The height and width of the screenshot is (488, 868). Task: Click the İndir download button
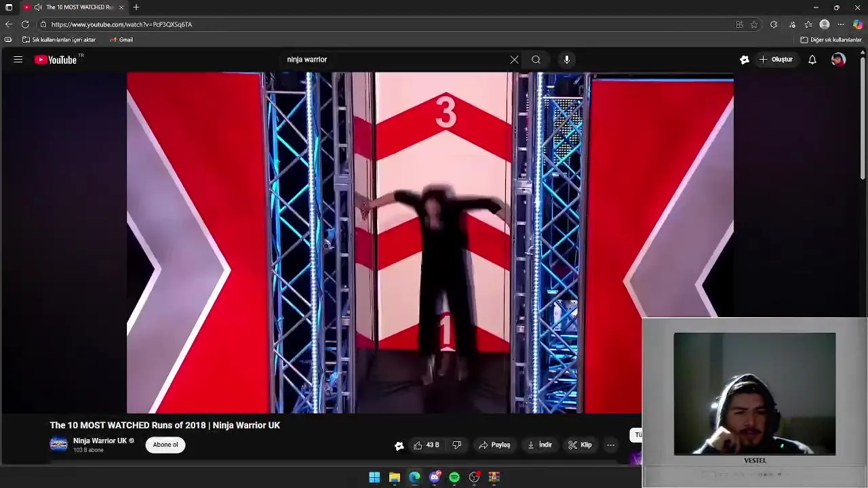pyautogui.click(x=540, y=445)
